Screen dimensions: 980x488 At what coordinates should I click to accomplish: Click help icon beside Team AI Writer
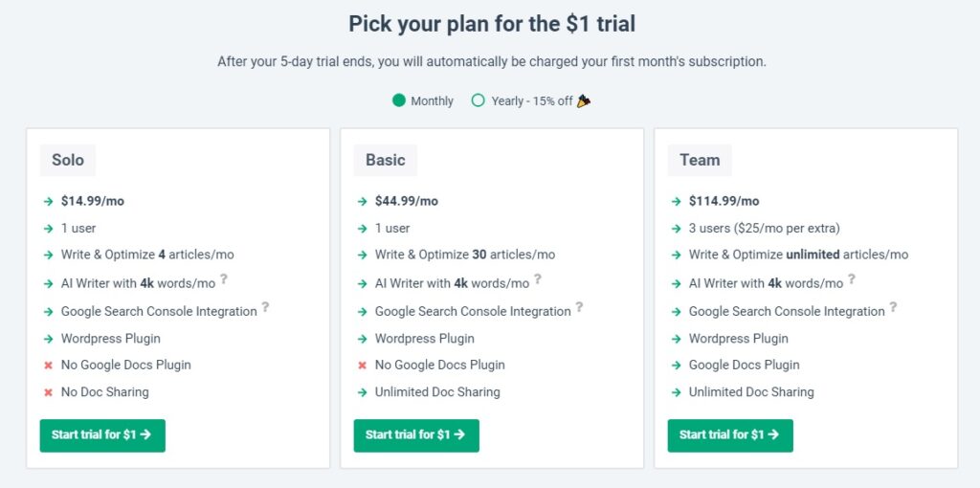(x=851, y=279)
